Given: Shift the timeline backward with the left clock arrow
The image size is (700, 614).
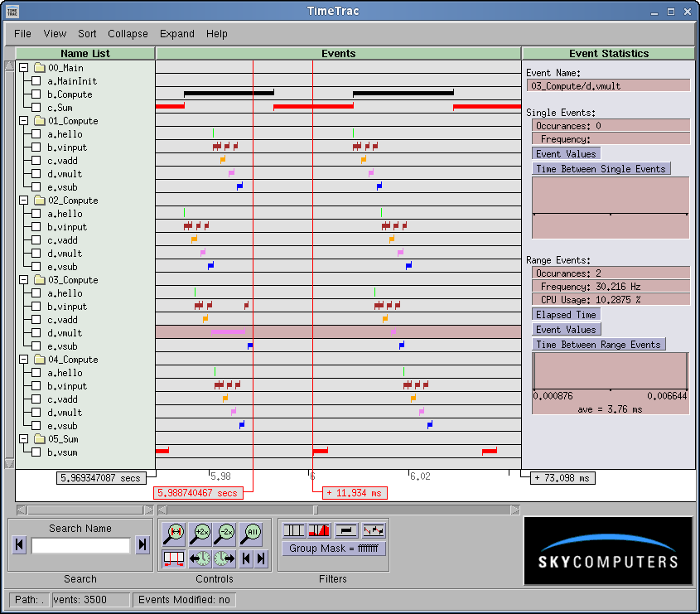Looking at the screenshot, I should coord(200,558).
